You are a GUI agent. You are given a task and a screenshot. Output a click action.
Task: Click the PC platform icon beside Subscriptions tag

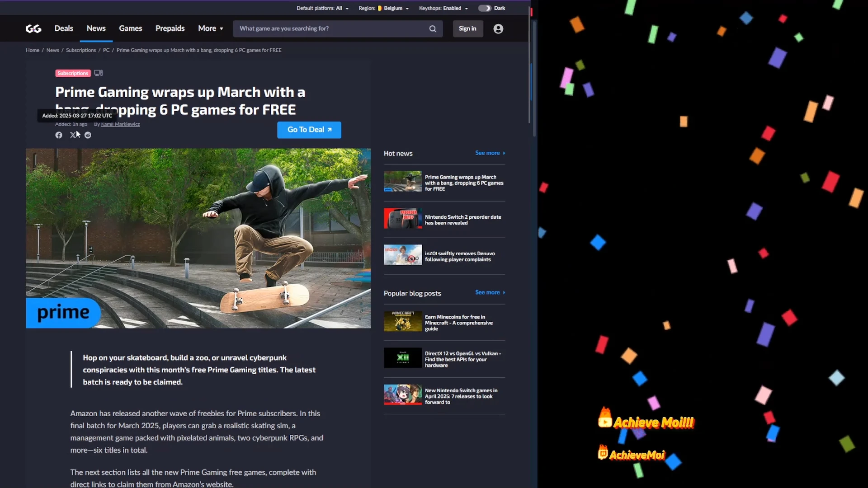click(98, 73)
